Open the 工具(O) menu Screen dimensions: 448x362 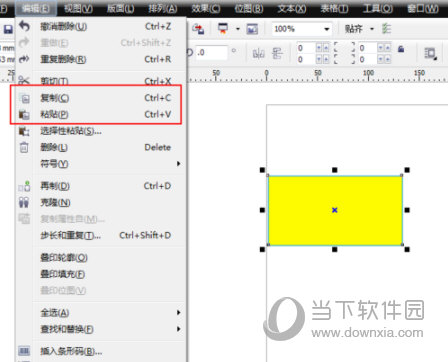tap(377, 8)
